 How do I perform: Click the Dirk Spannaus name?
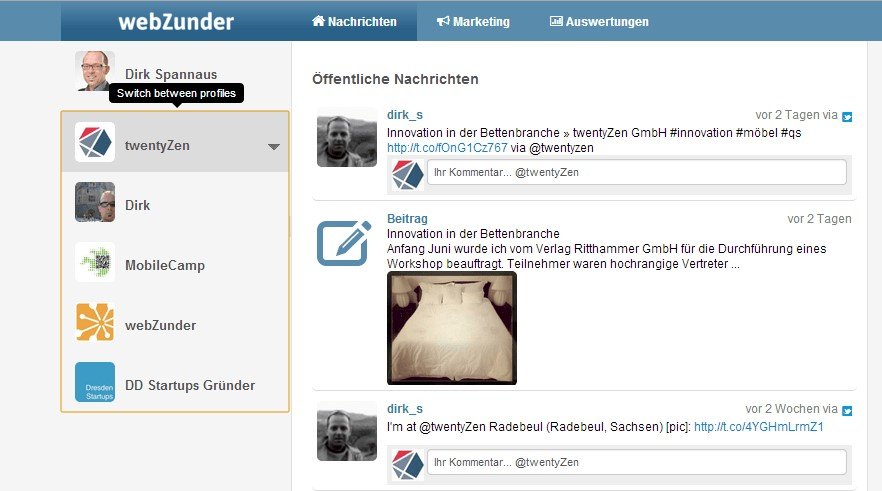[x=170, y=74]
